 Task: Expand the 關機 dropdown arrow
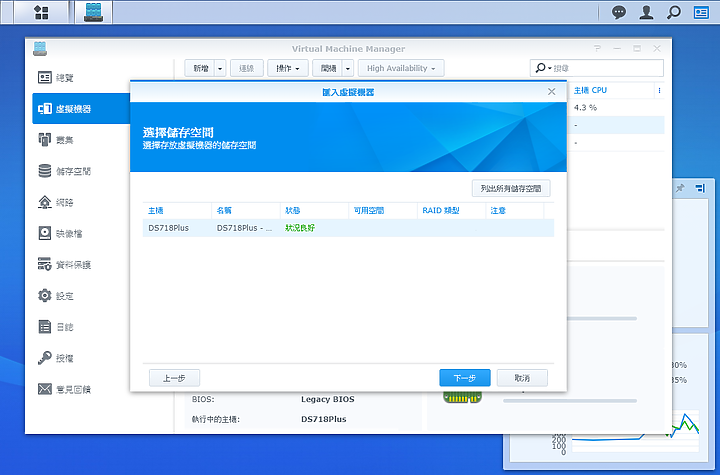[348, 68]
